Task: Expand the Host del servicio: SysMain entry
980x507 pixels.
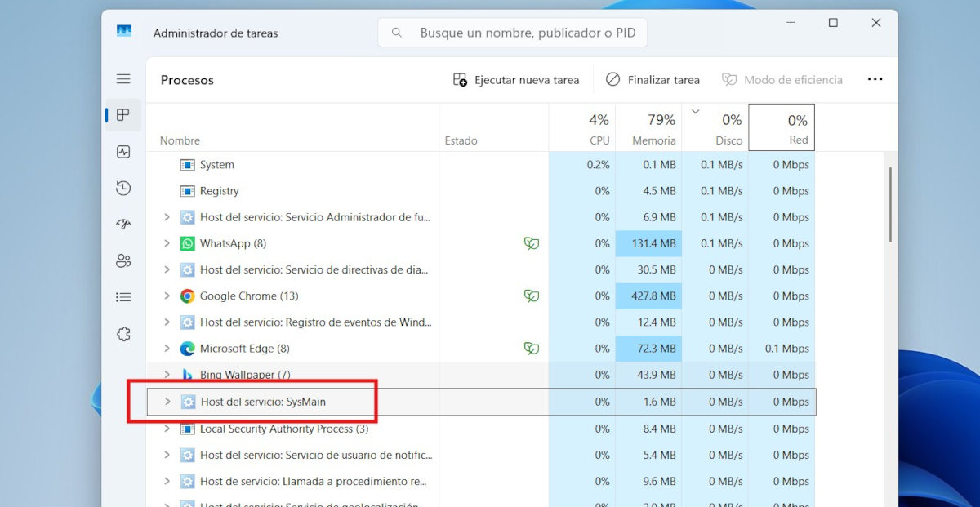Action: coord(167,402)
